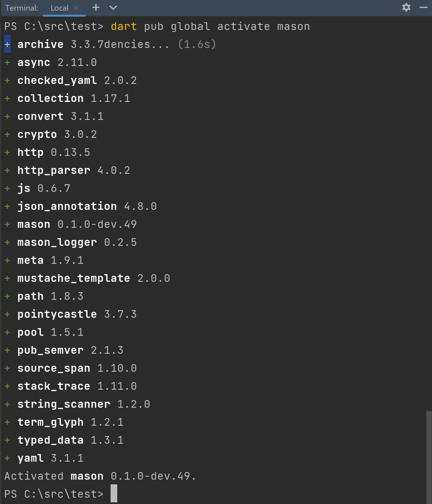This screenshot has width=432, height=504.
Task: Click the mustache_template package name
Action: coord(74,278)
